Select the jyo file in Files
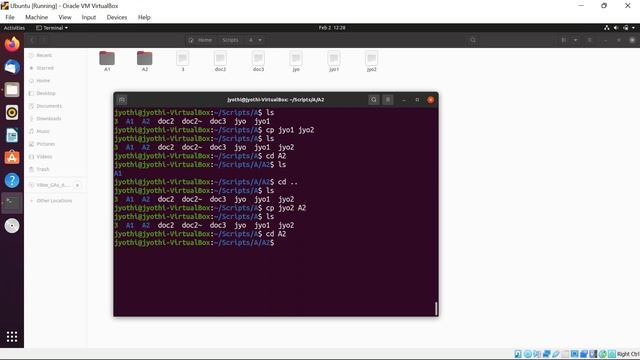The height and width of the screenshot is (360, 640). (x=296, y=61)
